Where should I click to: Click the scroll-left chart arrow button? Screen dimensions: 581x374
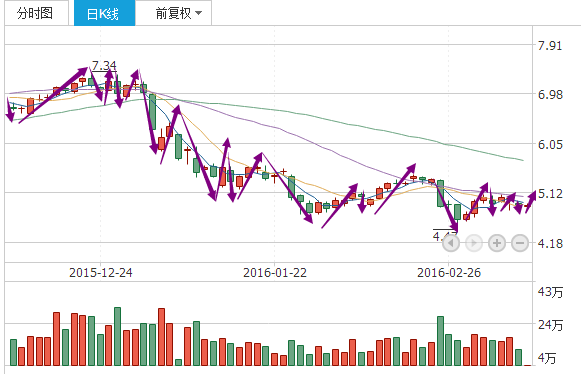point(451,243)
